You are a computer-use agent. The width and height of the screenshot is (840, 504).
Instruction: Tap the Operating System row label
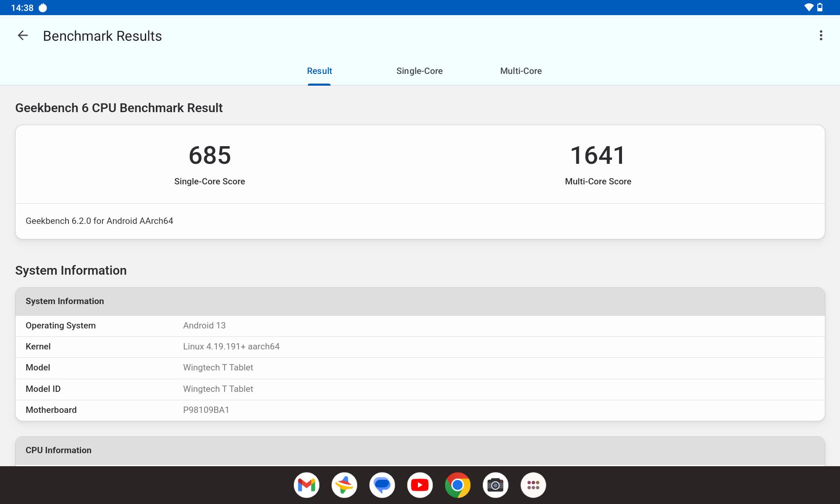pyautogui.click(x=60, y=325)
